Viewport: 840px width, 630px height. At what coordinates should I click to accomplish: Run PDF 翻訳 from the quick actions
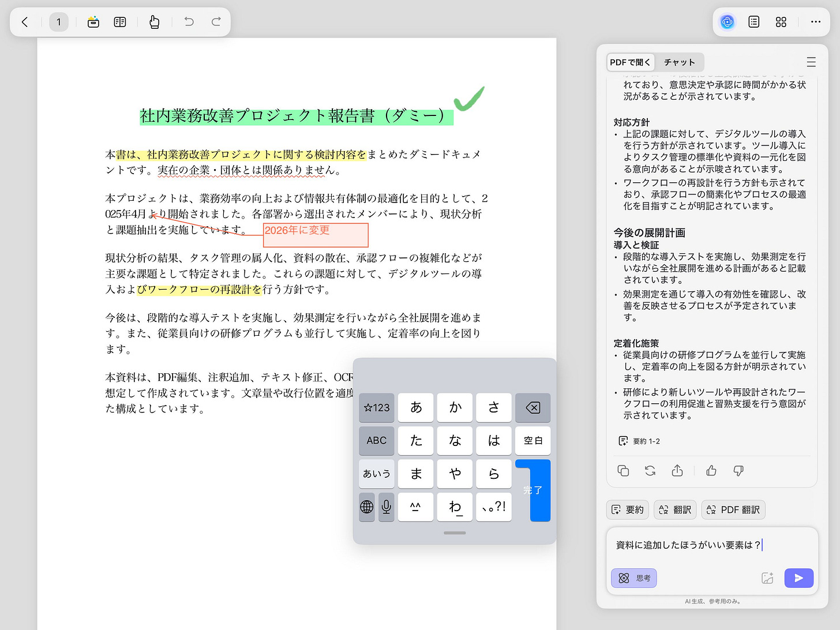point(733,509)
